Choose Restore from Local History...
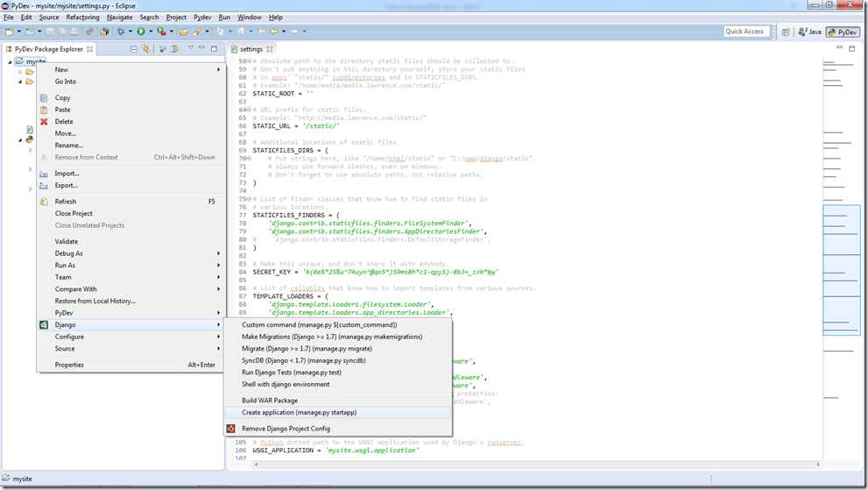Screen dimensions: 868x490 (131, 301)
